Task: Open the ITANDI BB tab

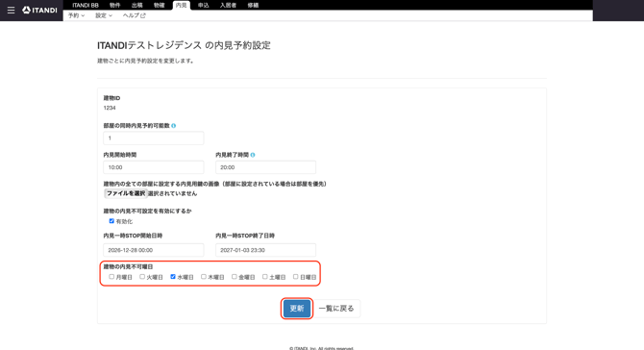Action: (86, 6)
